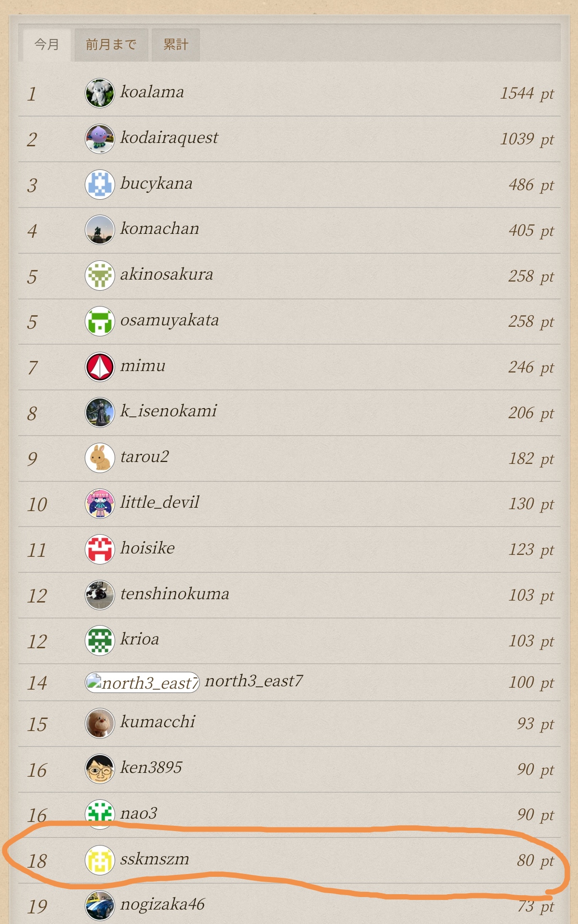Select kumacchi's teddy bear avatar

point(100,723)
